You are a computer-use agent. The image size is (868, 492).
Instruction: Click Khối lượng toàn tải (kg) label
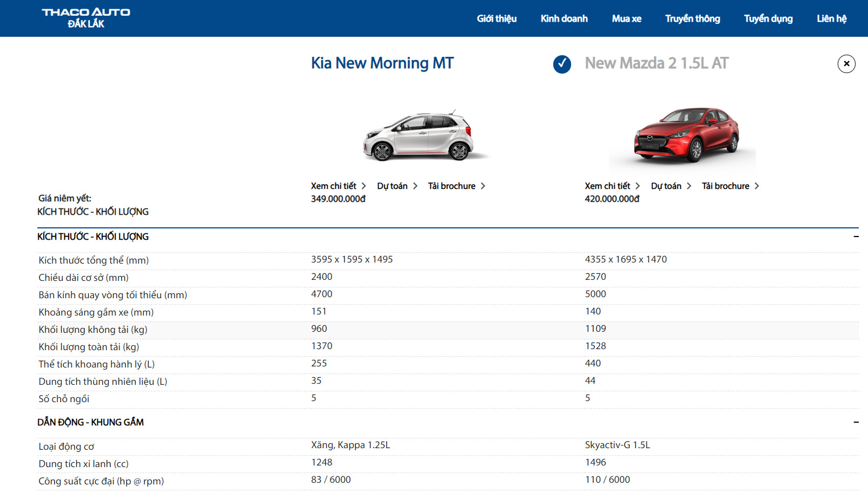coord(89,347)
